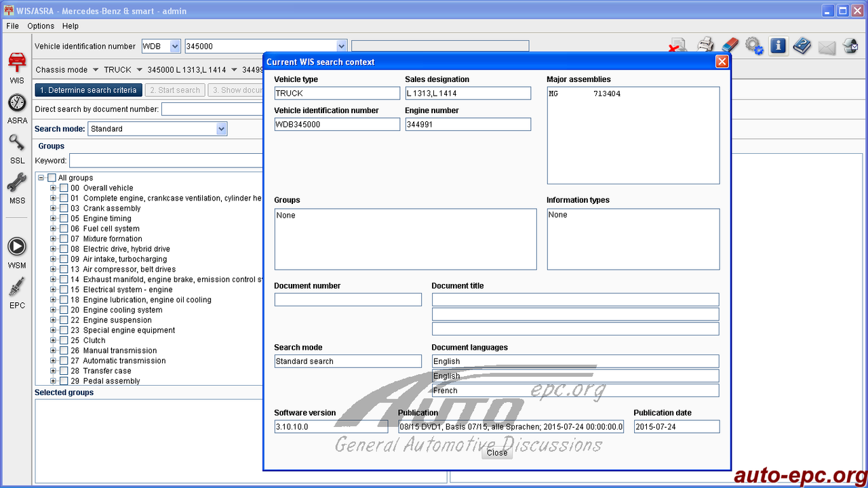Select the 13 Air compressor, belt drives row
This screenshot has height=488, width=868.
tap(123, 269)
